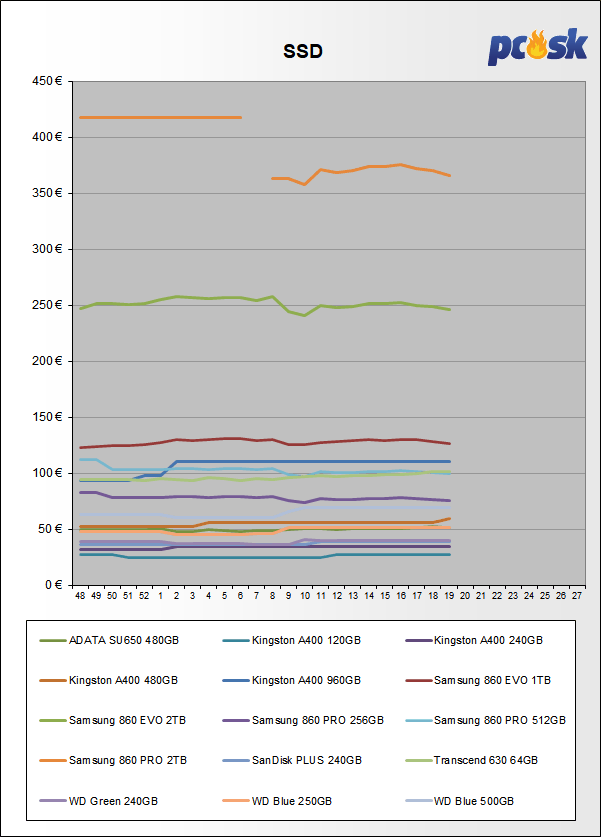Click the 150 € axis label
This screenshot has width=601, height=837.
coord(47,417)
